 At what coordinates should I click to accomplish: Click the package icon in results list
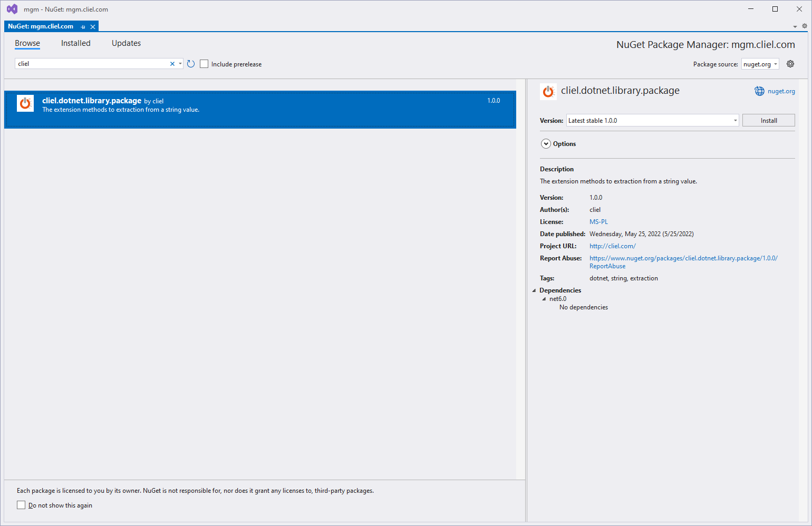(25, 103)
